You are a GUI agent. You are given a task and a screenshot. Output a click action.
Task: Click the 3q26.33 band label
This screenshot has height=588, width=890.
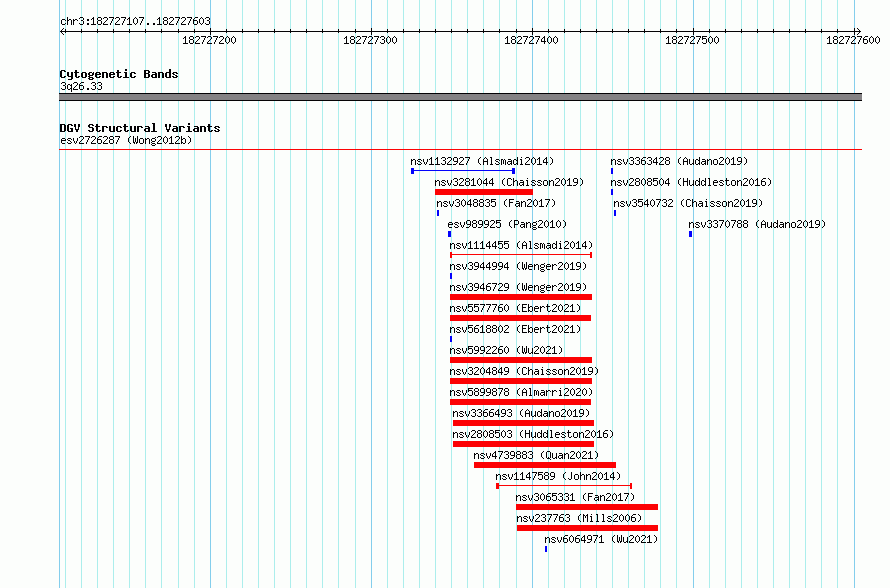(81, 86)
